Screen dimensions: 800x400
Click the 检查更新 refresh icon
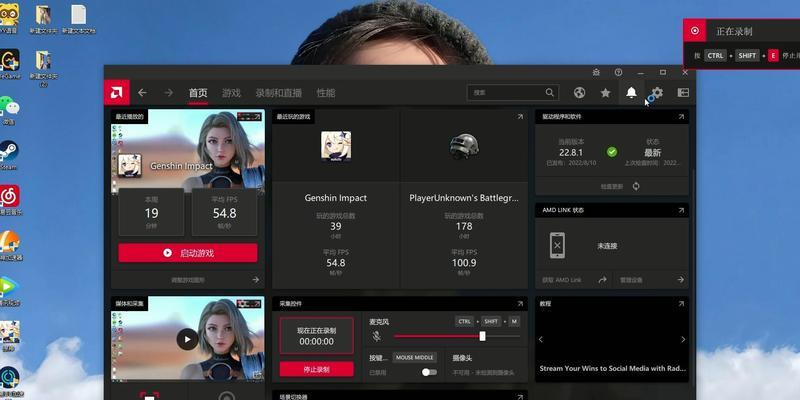click(636, 186)
